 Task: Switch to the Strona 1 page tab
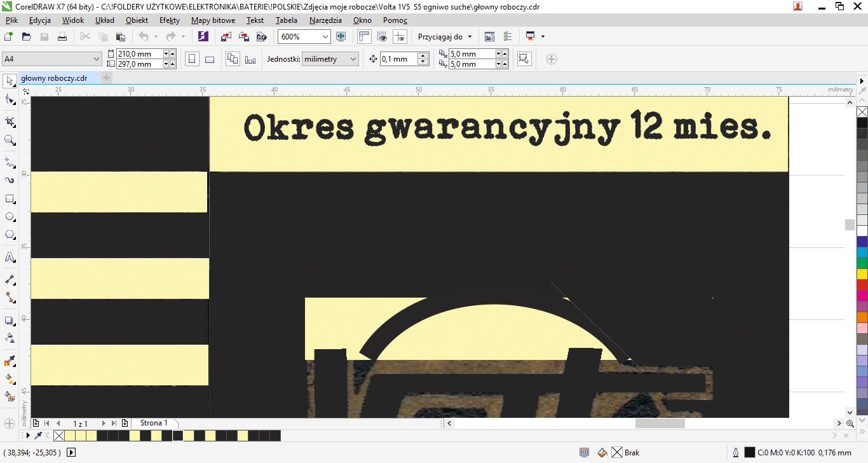click(154, 423)
